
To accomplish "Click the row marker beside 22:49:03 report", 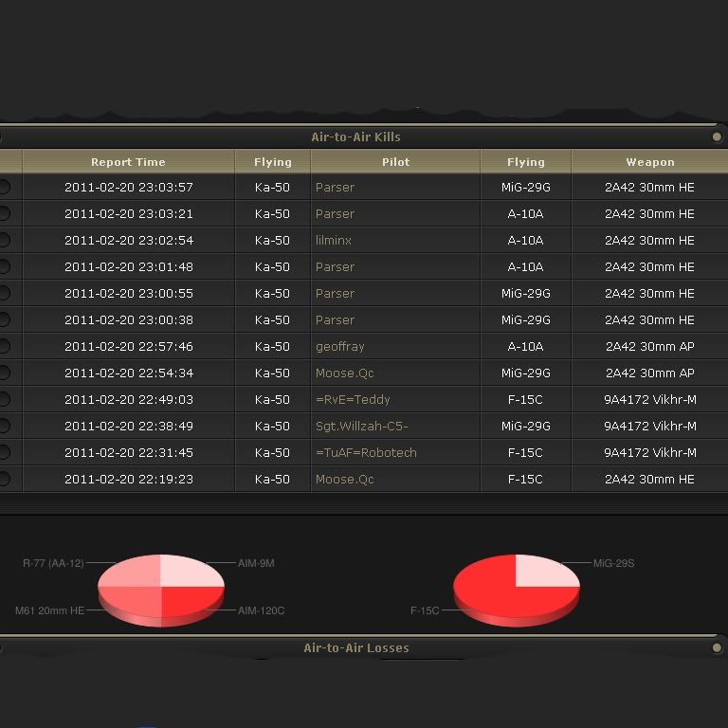I will (x=5, y=400).
